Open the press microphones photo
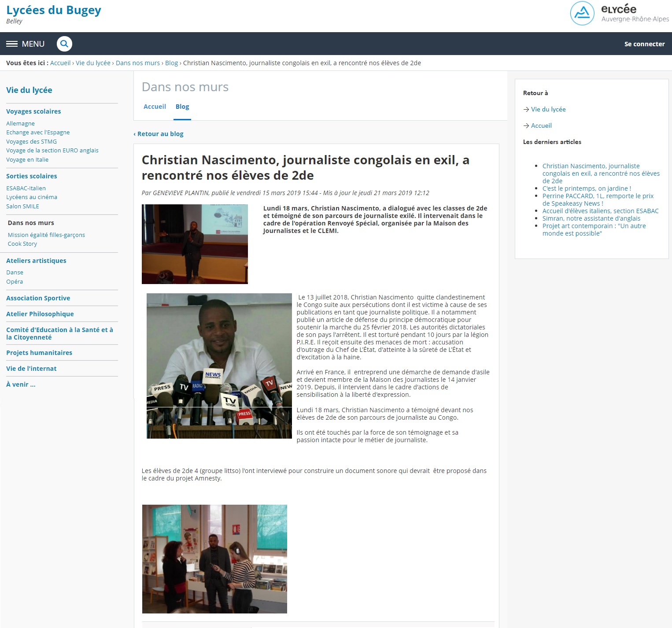 click(x=219, y=366)
